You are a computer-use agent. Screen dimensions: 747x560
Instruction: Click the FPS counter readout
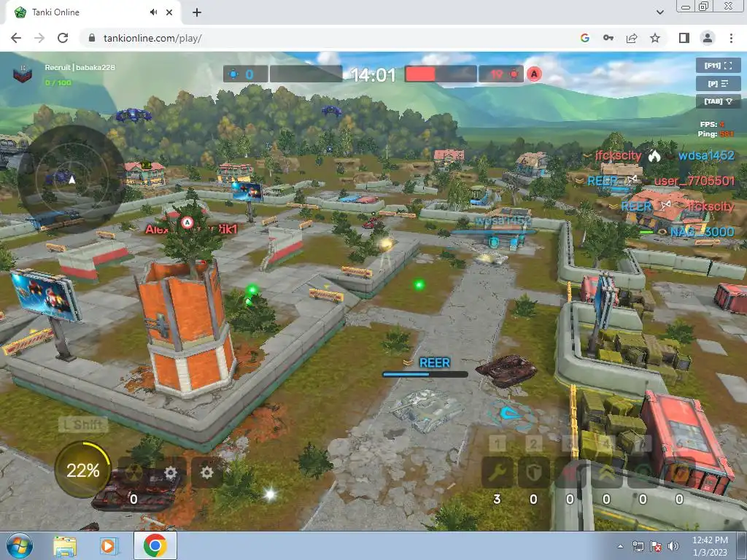pyautogui.click(x=712, y=124)
